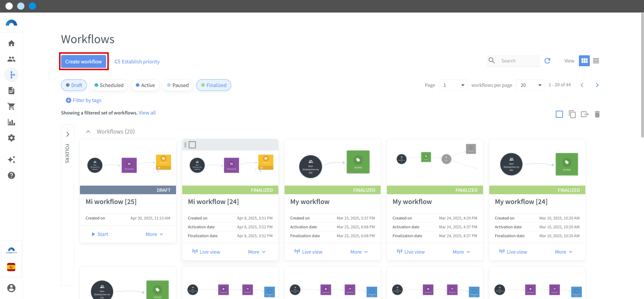
Task: Open the workflows per page dropdown
Action: coord(530,85)
